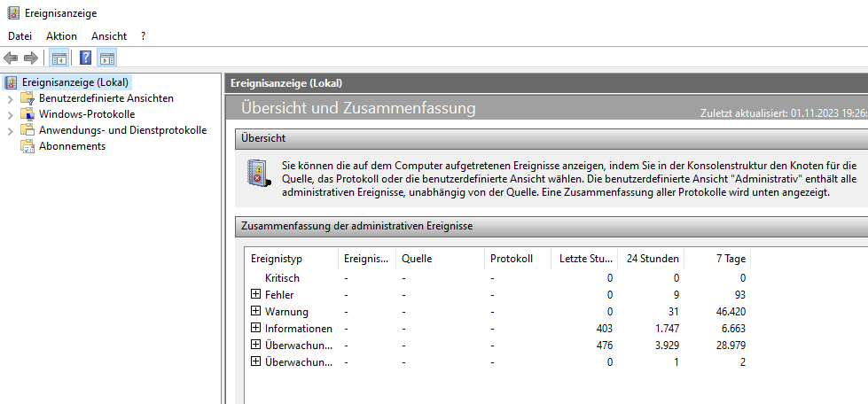Open the Aktion menu
The height and width of the screenshot is (404, 868).
point(61,36)
